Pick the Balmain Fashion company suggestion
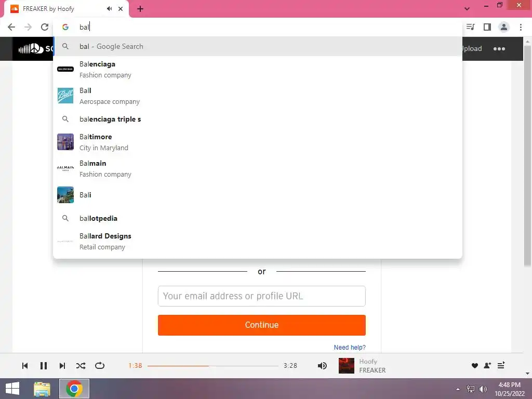The image size is (532, 399). tap(258, 169)
